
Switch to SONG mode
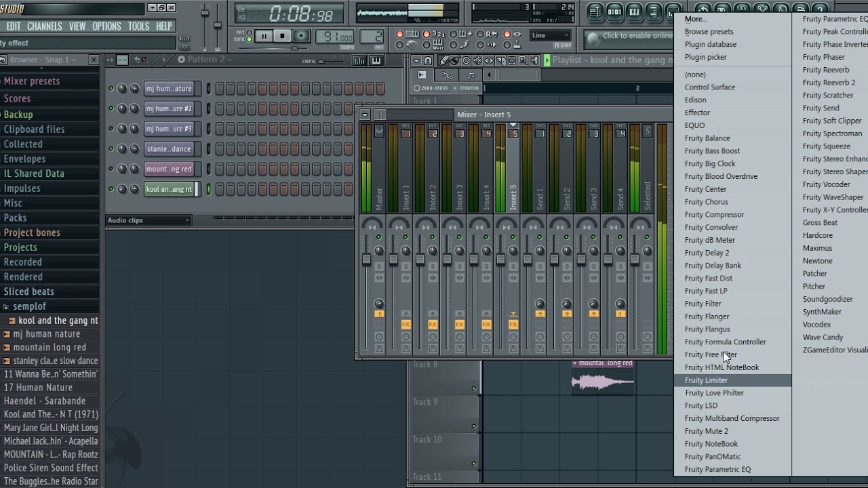point(249,40)
